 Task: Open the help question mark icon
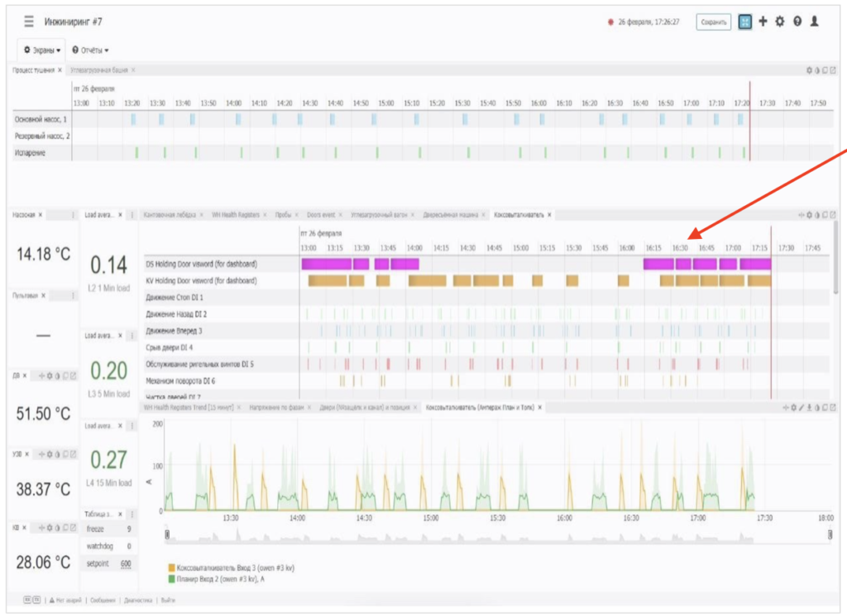click(797, 21)
